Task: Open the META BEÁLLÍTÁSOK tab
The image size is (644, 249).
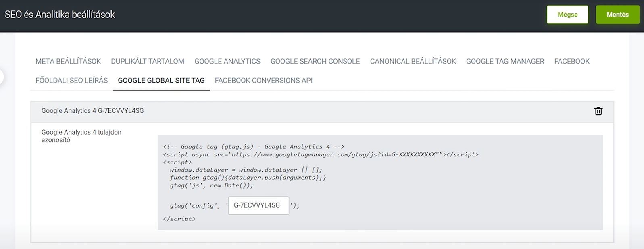Action: coord(68,61)
